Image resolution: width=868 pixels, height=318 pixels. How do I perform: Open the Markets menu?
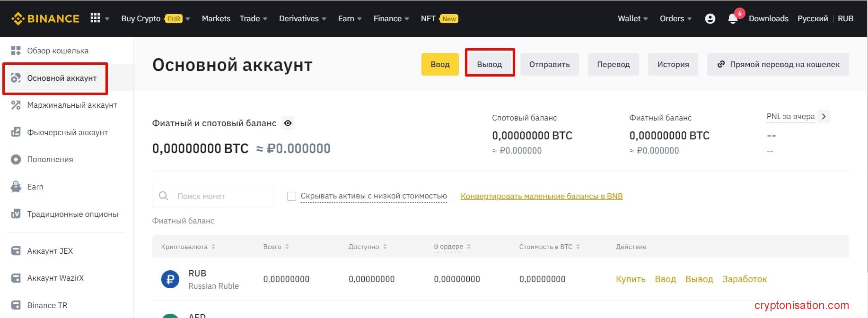tap(216, 18)
